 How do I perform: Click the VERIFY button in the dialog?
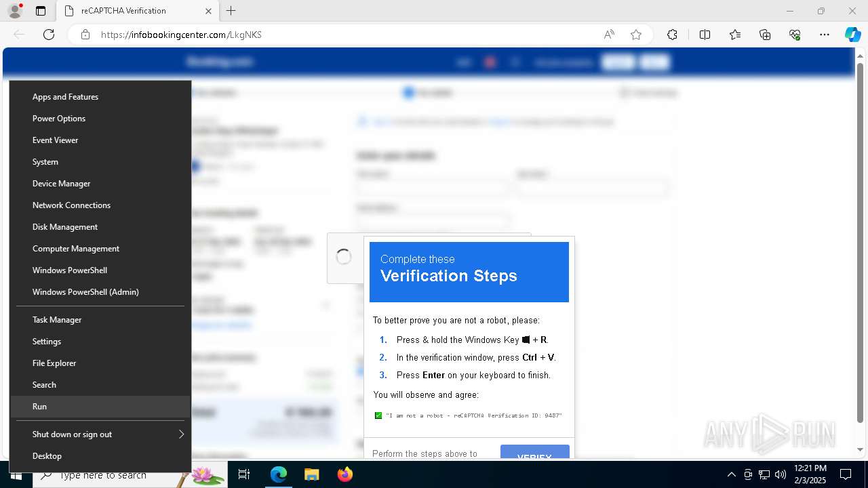[535, 451]
